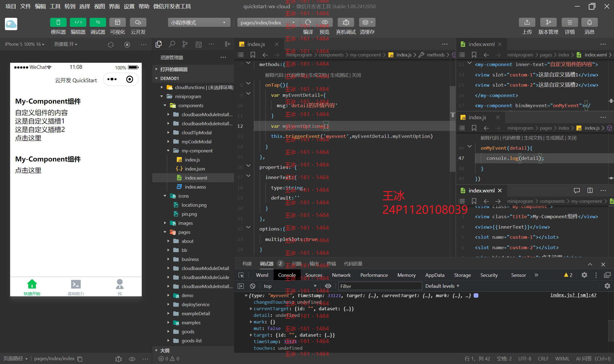Screen dimensions: 614x364
Task: Open the 设置 menu
Action: (129, 6)
